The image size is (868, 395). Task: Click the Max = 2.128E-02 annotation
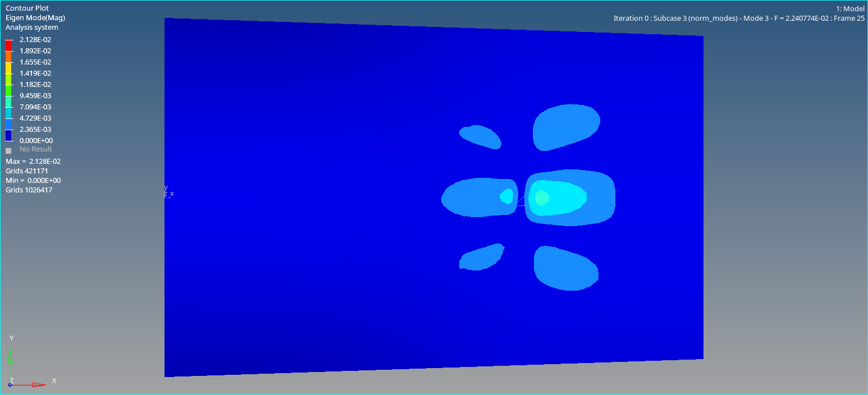33,162
